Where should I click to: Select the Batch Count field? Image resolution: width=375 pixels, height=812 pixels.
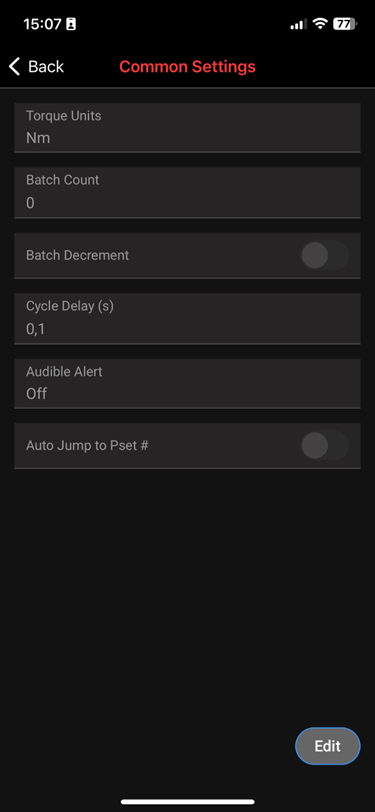[188, 192]
